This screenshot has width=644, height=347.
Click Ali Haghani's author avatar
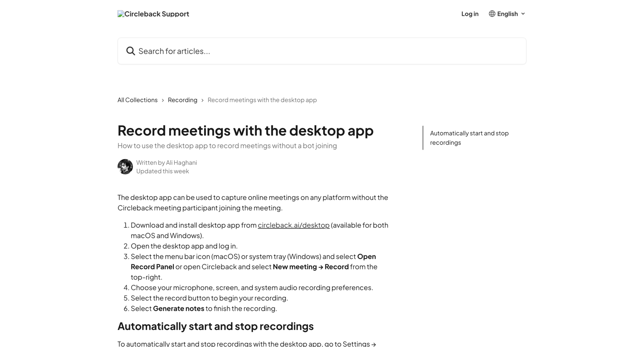pyautogui.click(x=125, y=167)
